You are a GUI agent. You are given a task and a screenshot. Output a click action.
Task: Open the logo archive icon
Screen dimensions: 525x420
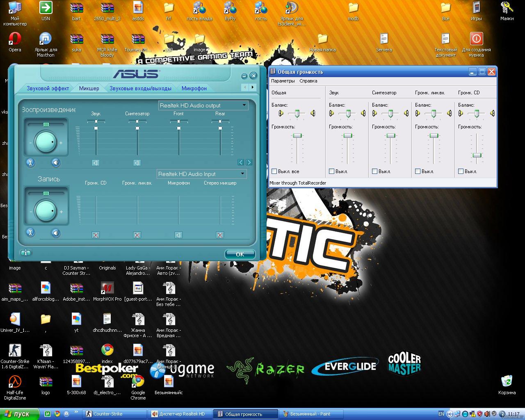click(46, 385)
